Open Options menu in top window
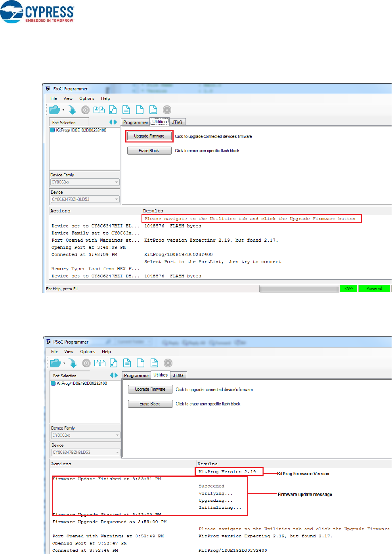The height and width of the screenshot is (554, 392). (x=87, y=99)
